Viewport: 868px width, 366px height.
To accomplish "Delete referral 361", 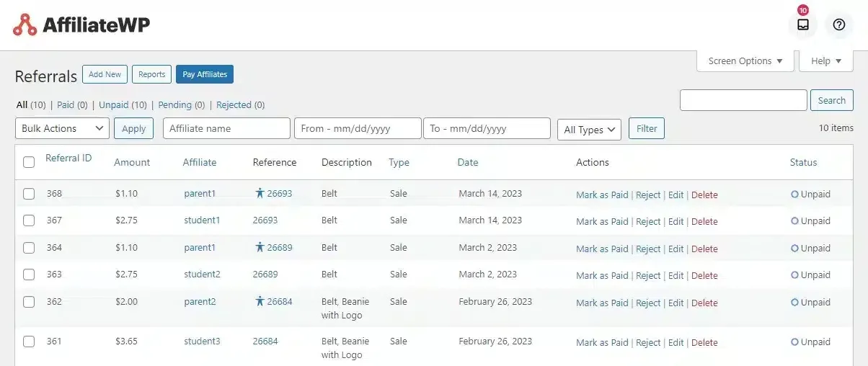I will pyautogui.click(x=704, y=342).
